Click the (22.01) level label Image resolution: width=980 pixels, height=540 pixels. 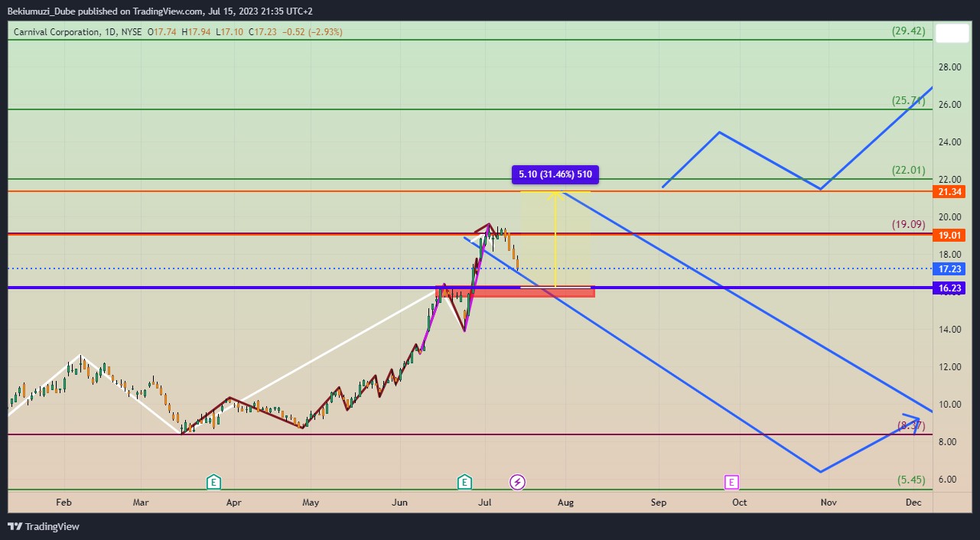click(x=909, y=170)
